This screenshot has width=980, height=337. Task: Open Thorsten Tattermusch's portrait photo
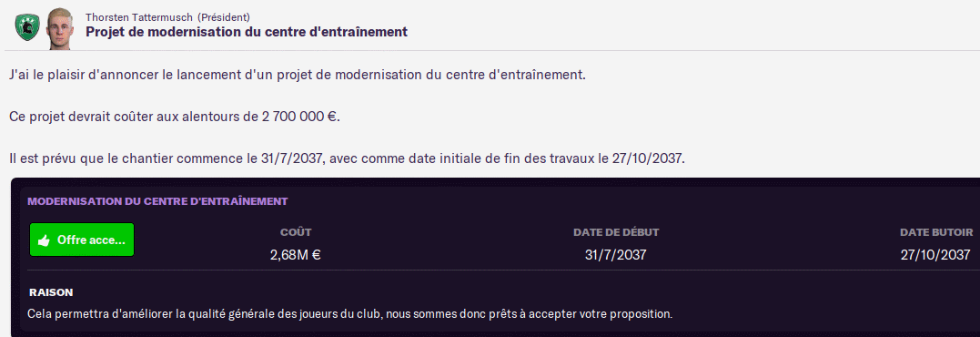pyautogui.click(x=60, y=29)
